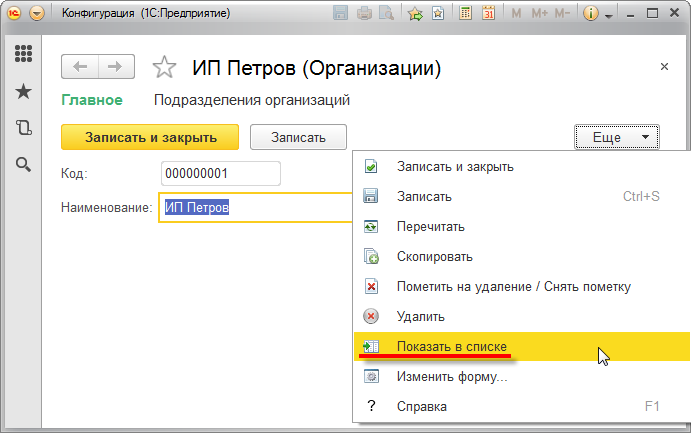Select Удалить menu item
Viewport: 691px width, 433px height.
522,316
